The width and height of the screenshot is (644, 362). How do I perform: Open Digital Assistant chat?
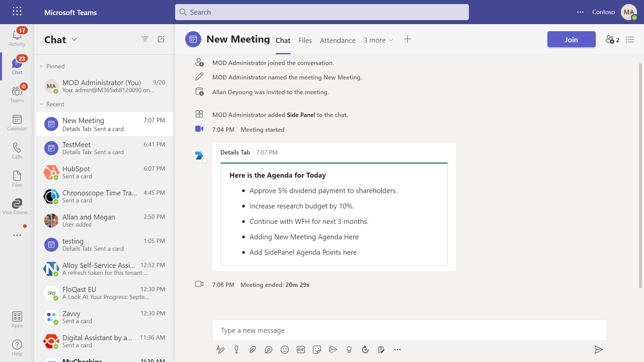tap(105, 341)
